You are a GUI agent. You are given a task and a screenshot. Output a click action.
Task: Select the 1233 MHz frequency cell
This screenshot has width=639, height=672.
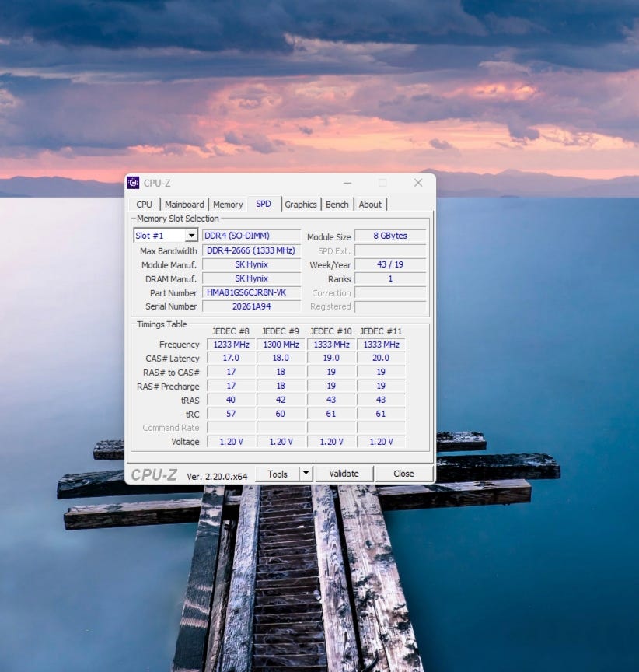pos(231,345)
